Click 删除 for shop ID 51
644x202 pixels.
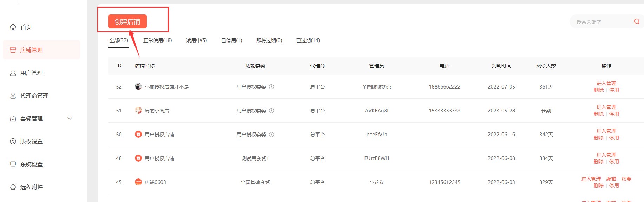click(x=599, y=114)
